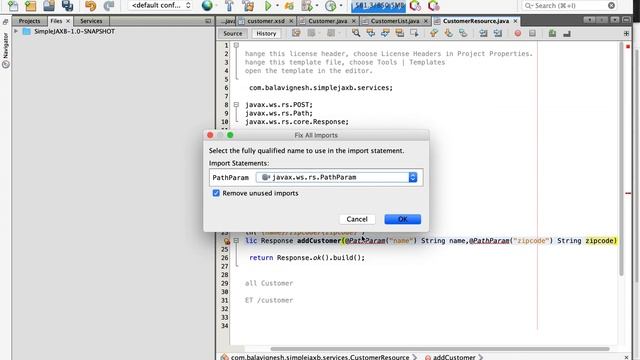Click the Open Project toolbar icon

49,6
